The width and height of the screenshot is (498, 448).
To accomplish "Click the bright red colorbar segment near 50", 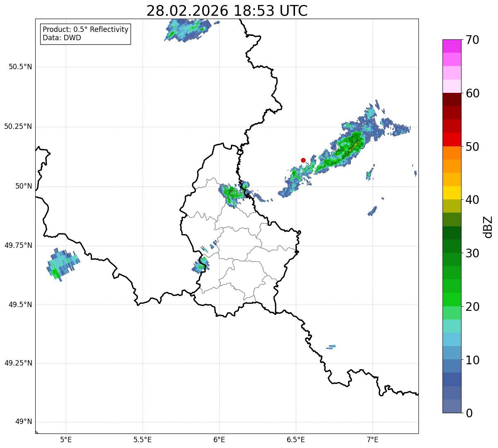I will click(x=452, y=140).
